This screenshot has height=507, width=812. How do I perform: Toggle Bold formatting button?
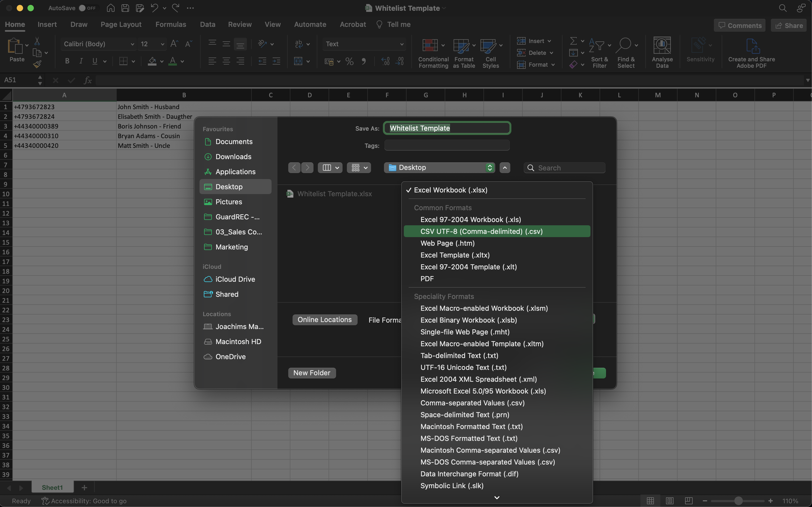[67, 61]
